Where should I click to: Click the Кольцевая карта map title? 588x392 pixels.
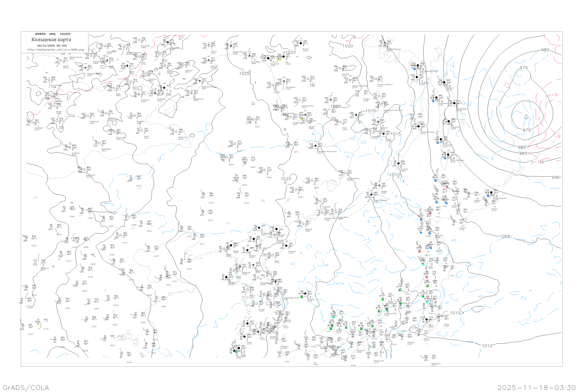coord(51,40)
